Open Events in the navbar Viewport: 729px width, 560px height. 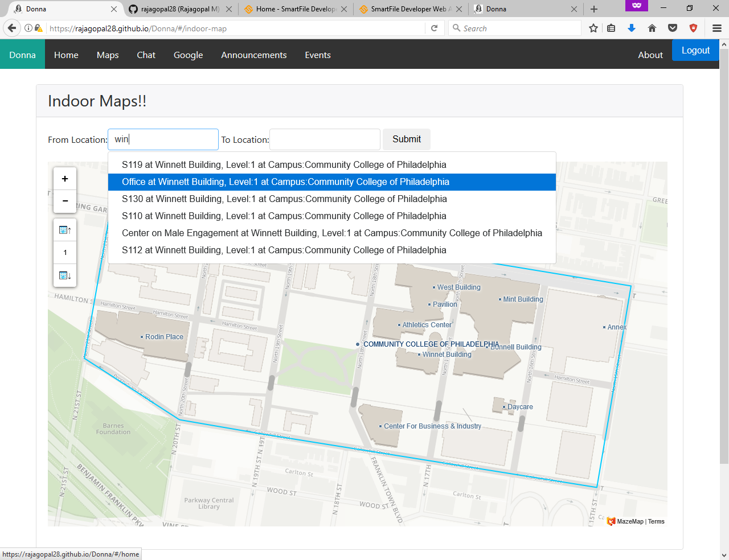[318, 55]
